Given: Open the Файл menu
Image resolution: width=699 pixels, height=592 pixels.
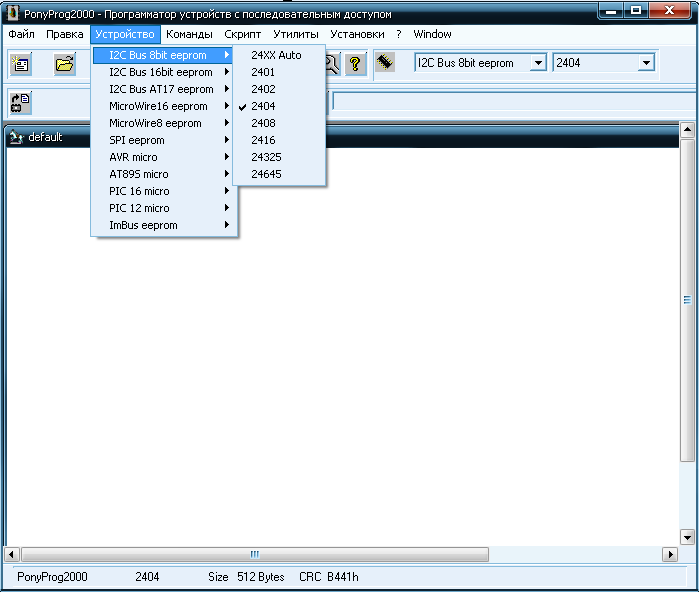Looking at the screenshot, I should pos(21,34).
